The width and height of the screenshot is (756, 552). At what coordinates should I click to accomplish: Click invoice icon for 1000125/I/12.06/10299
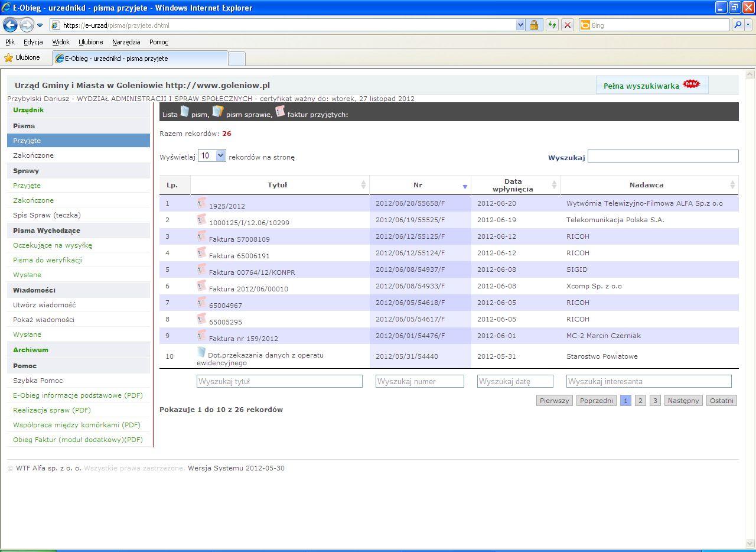pyautogui.click(x=201, y=219)
